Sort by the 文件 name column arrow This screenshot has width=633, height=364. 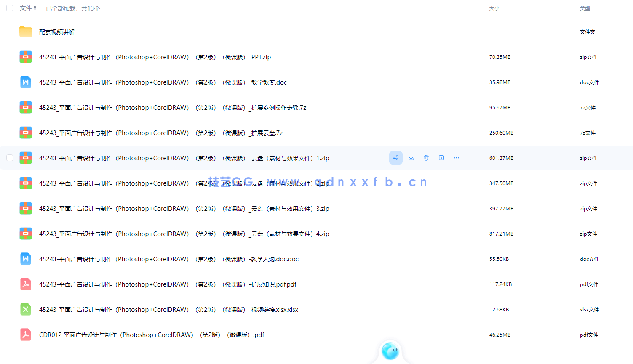tap(35, 8)
